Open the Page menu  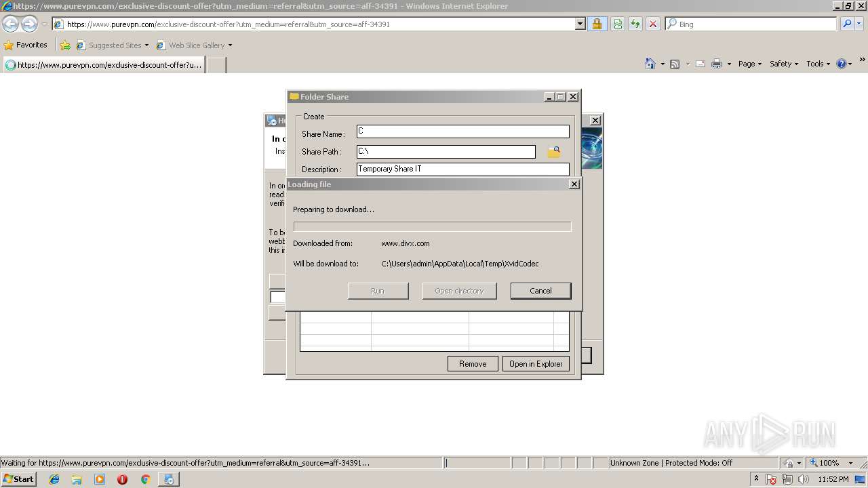750,64
